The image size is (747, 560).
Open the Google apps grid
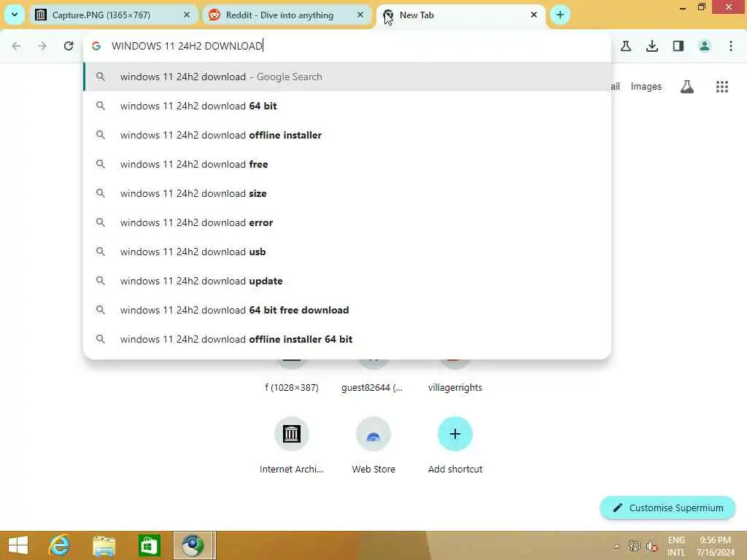(x=722, y=87)
